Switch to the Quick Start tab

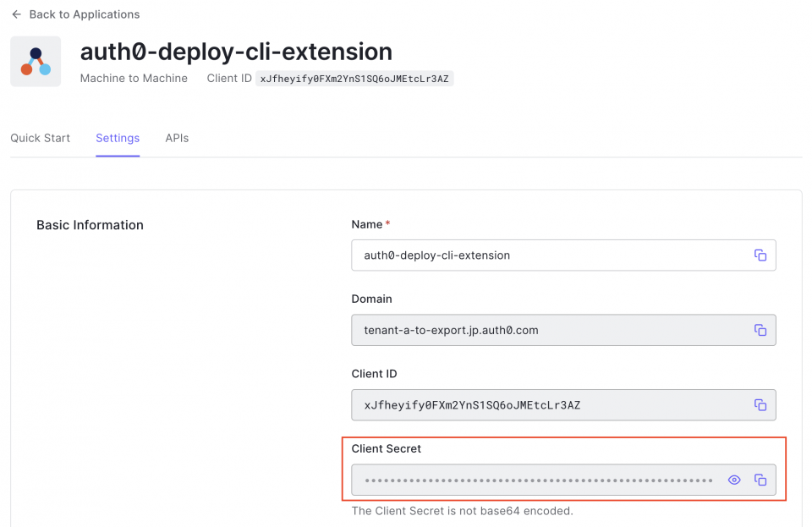40,137
